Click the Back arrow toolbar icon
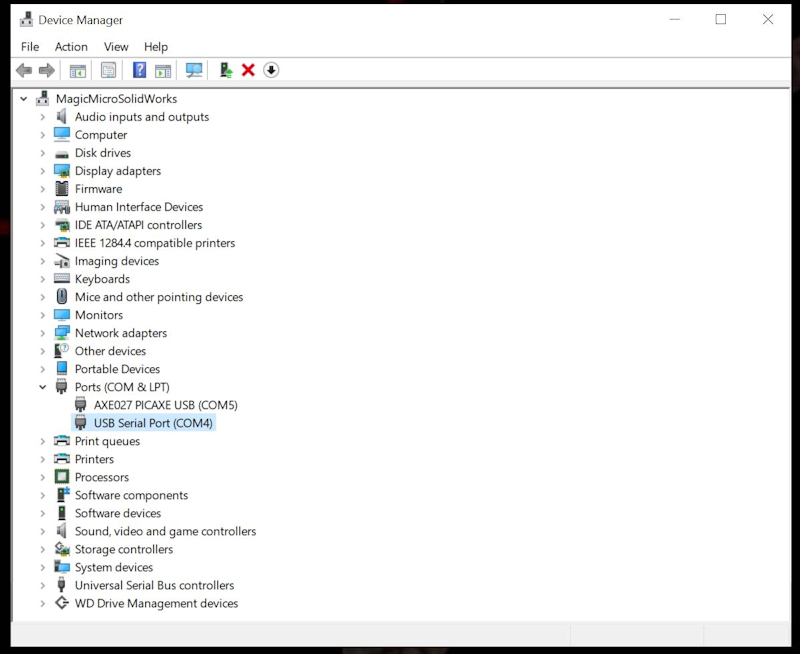The width and height of the screenshot is (800, 654). [24, 70]
